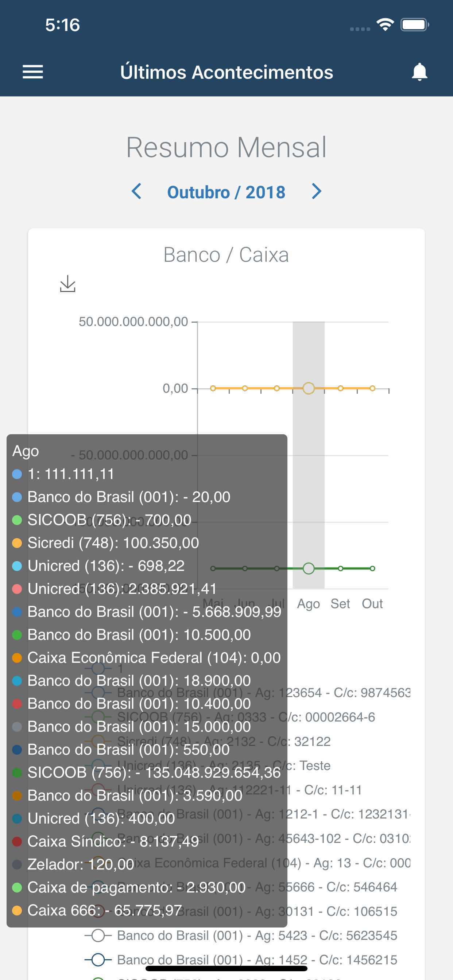The image size is (453, 980).
Task: Click tooltip row Zelador: 120,00
Action: (73, 864)
